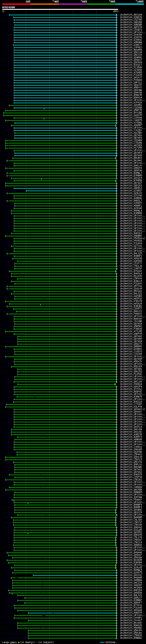The width and height of the screenshot is (146, 644).
Task: Open hit UniRef100_C5Z7B5
Action: (131, 20)
